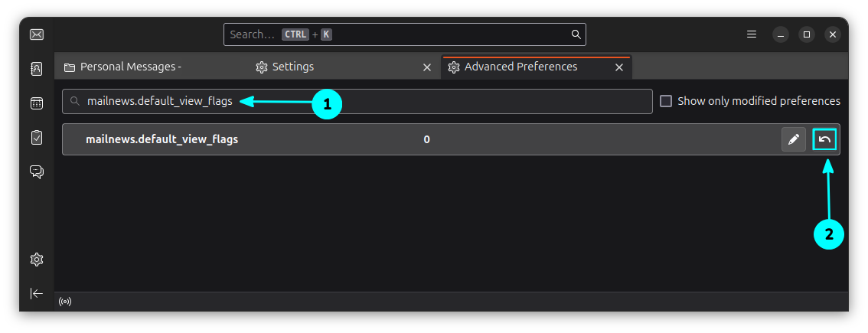Open the Mail space icon
868x333 pixels.
click(x=36, y=34)
